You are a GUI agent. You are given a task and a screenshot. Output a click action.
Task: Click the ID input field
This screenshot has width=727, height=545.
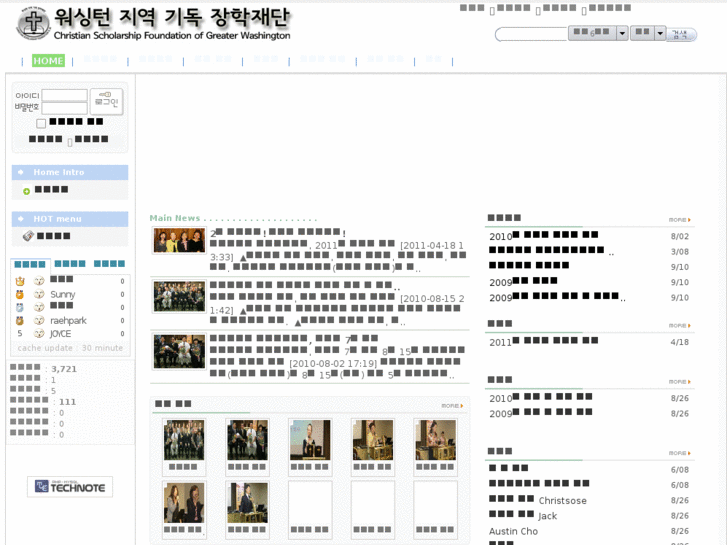[x=64, y=96]
